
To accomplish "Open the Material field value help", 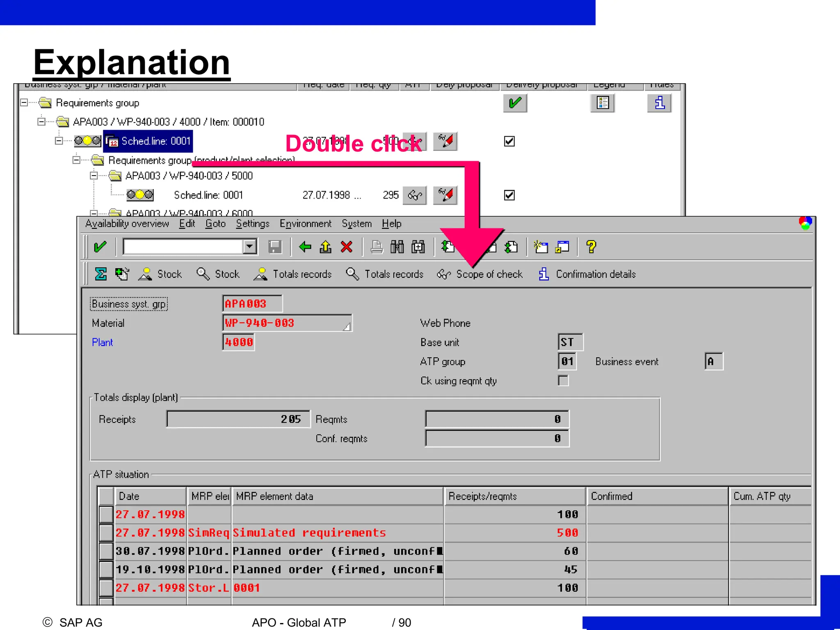I will tap(347, 326).
